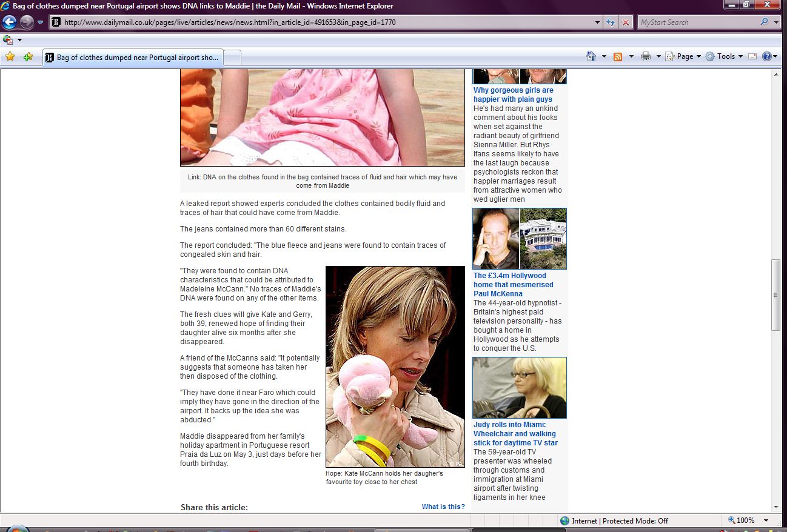Select the Bag of clothes article tab

(133, 58)
